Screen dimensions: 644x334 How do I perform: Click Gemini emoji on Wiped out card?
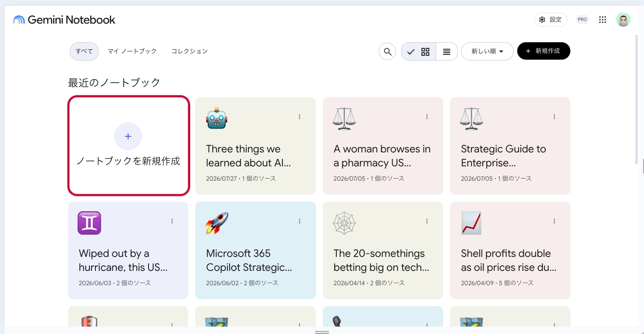pyautogui.click(x=89, y=223)
